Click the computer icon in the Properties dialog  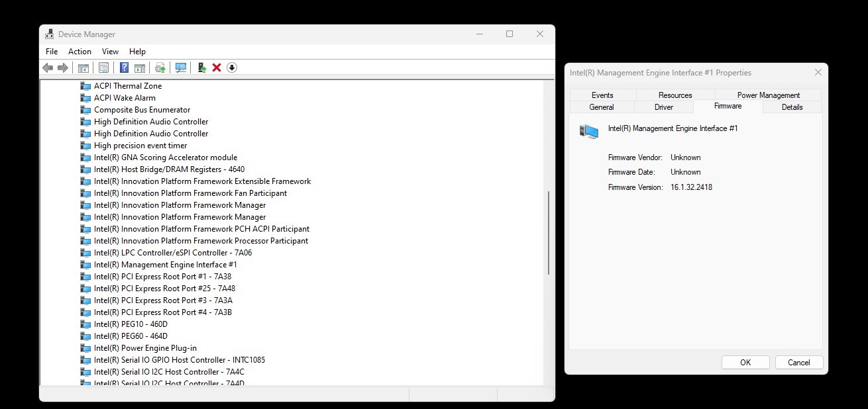[x=588, y=131]
